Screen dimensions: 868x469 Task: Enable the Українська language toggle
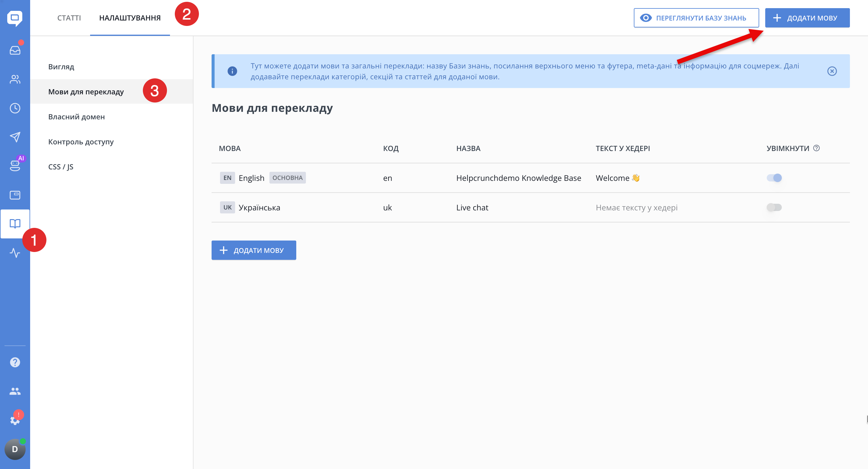point(774,207)
